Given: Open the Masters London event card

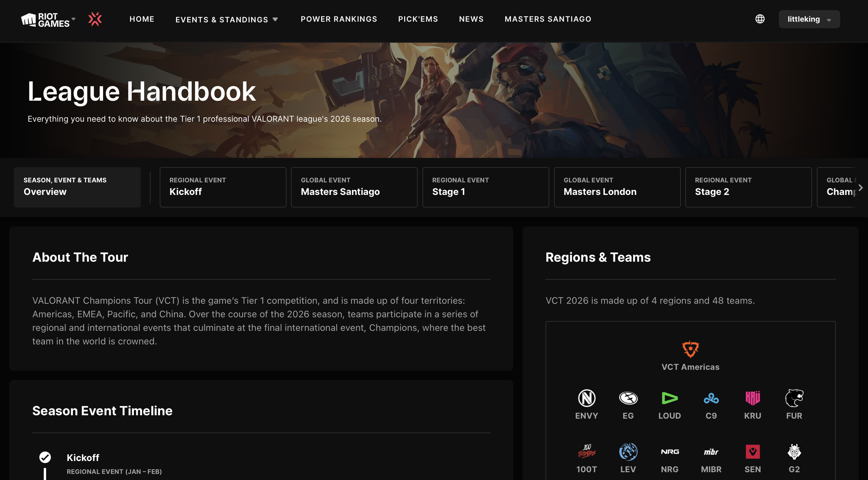Looking at the screenshot, I should [617, 187].
